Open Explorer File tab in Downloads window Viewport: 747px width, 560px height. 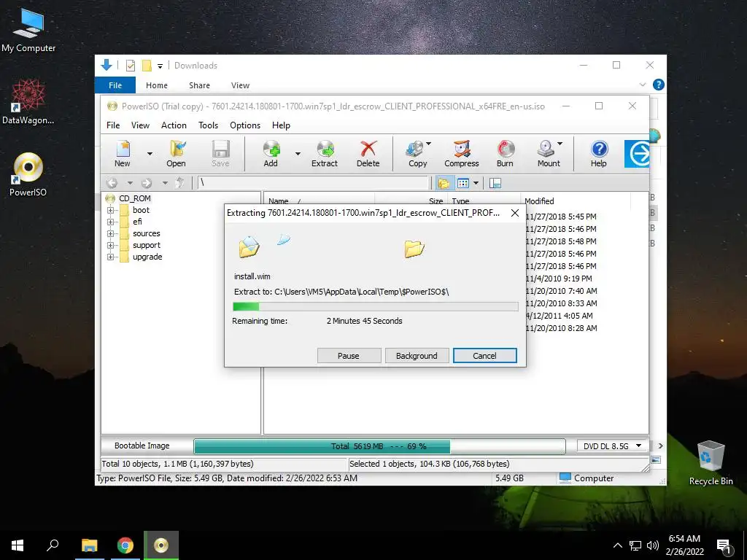[x=115, y=85]
